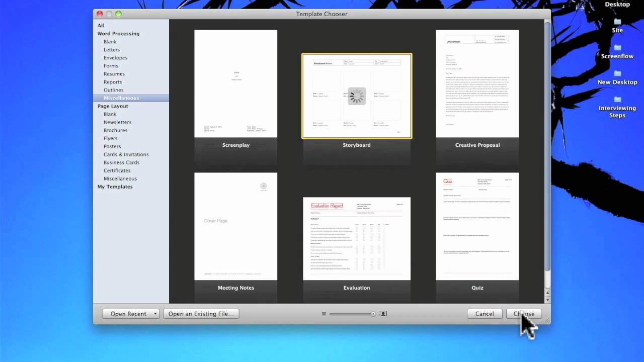Screen dimensions: 644x362
Task: Open the Site folder on desktop
Action: [617, 25]
